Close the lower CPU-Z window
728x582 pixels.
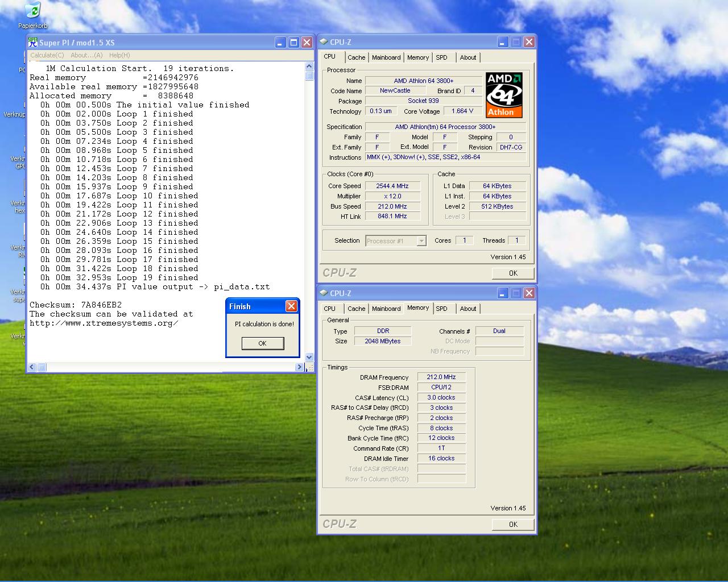click(x=529, y=293)
